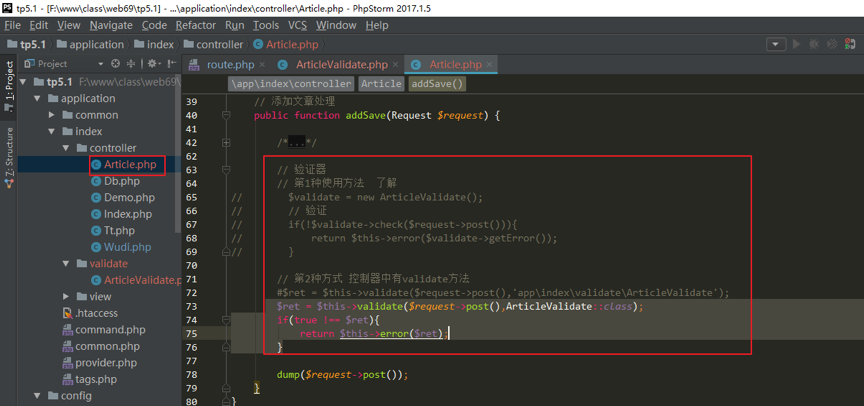Expand the common folder arrow
Viewport: 864px width, 406px height.
[51, 115]
